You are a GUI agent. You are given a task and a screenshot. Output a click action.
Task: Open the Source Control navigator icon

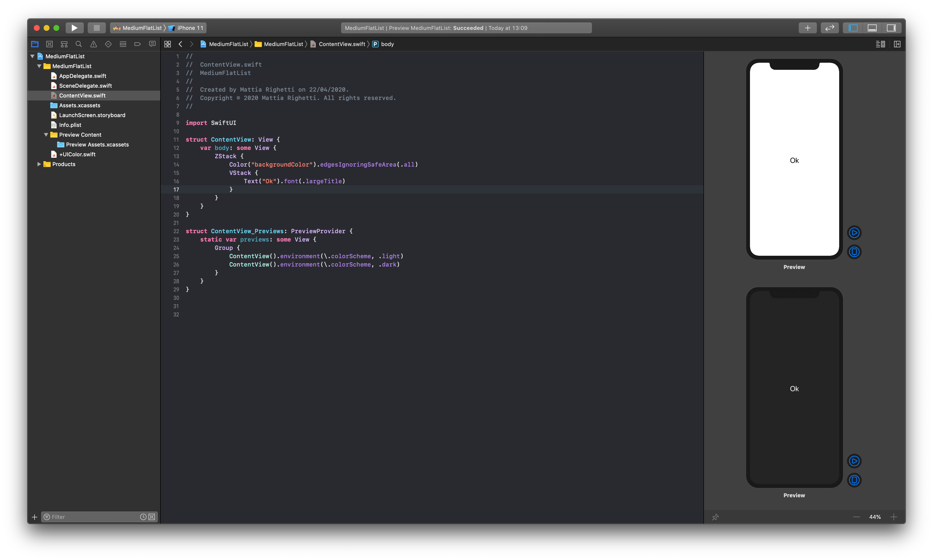[x=49, y=44]
